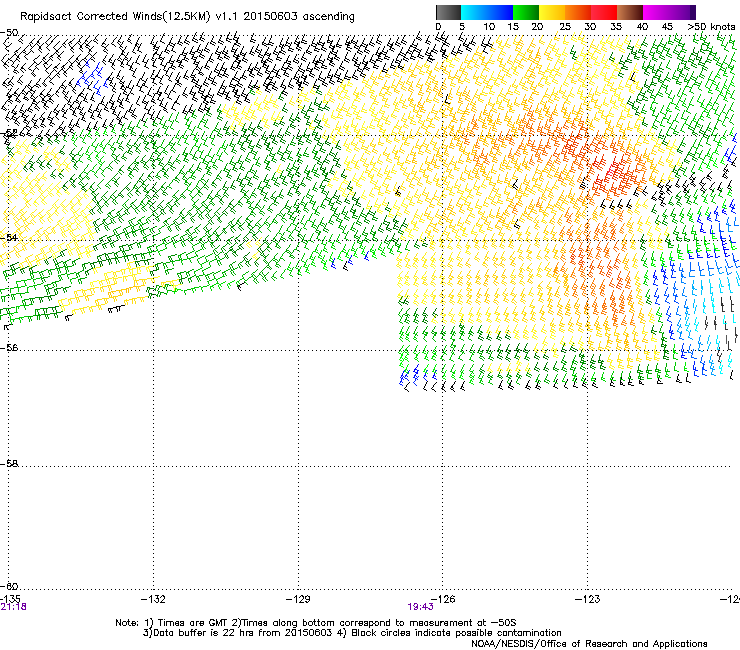Click the '-60' latitude label
This screenshot has width=740, height=650.
pos(9,587)
